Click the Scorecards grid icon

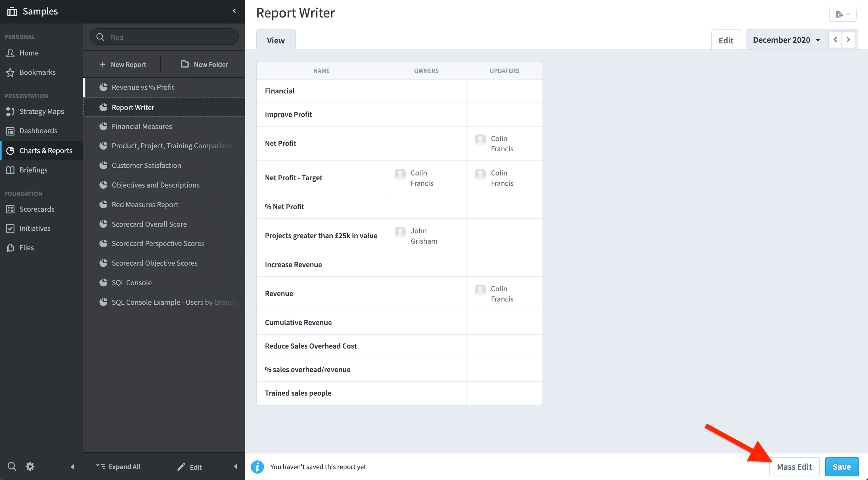click(x=11, y=209)
